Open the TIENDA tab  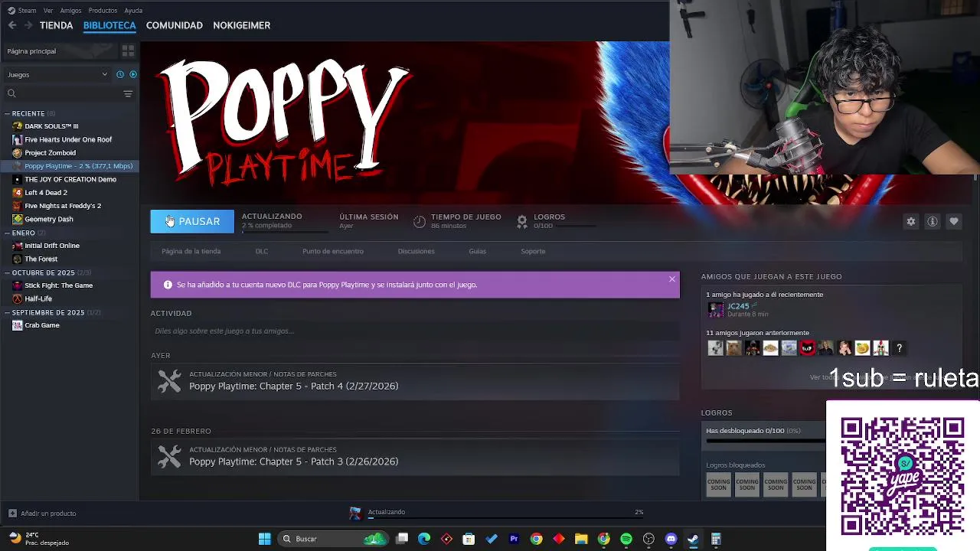(56, 25)
